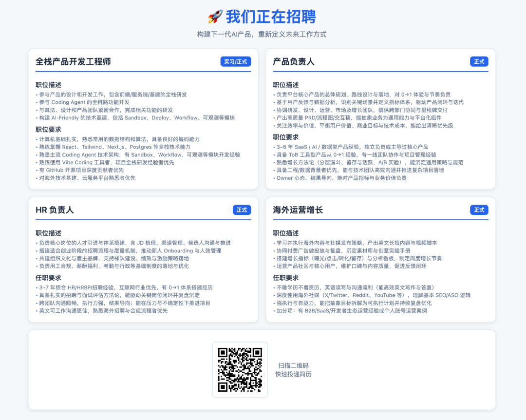Click line 不唯学历不看资历，英语读写与沟通流利
This screenshot has width=526, height=420.
click(355, 287)
